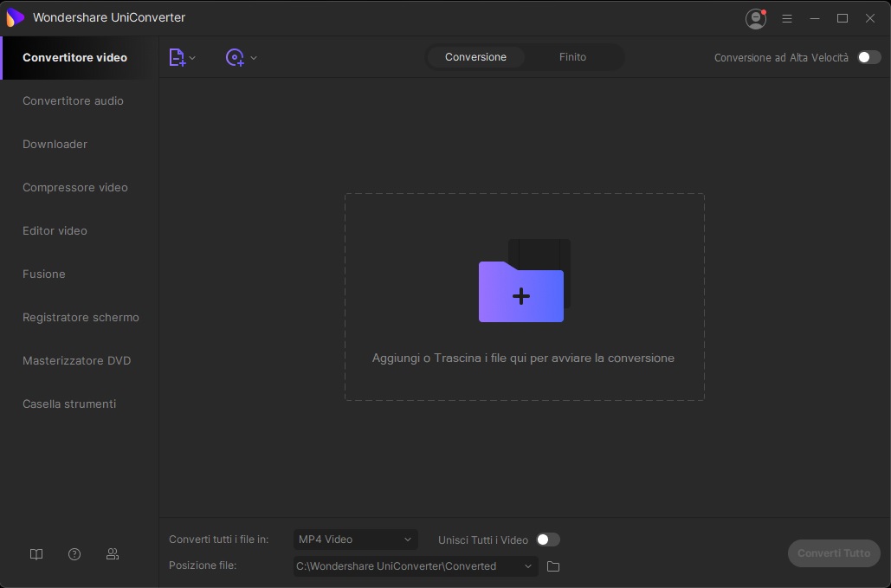891x588 pixels.
Task: Expand the Load DVD dropdown arrow
Action: click(x=254, y=58)
